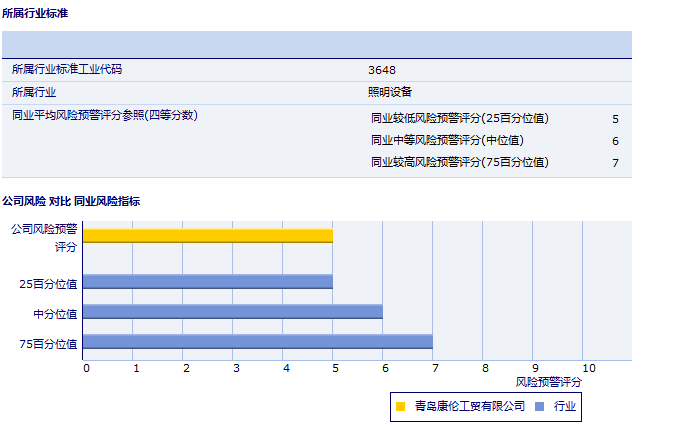
Task: Click the 所属行业标准 section heading
Action: pyautogui.click(x=35, y=13)
